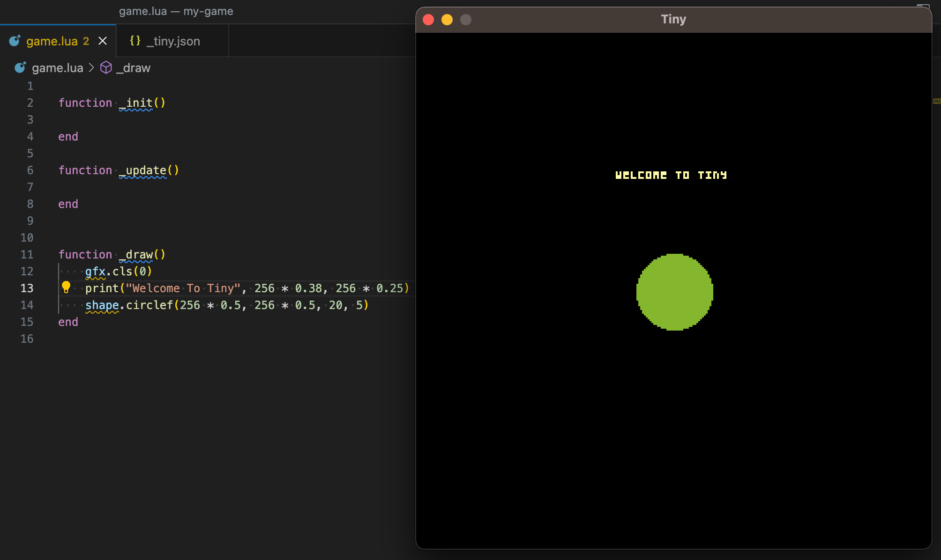This screenshot has width=941, height=560.
Task: Click the braces icon on the _tiny.json tab
Action: [134, 41]
